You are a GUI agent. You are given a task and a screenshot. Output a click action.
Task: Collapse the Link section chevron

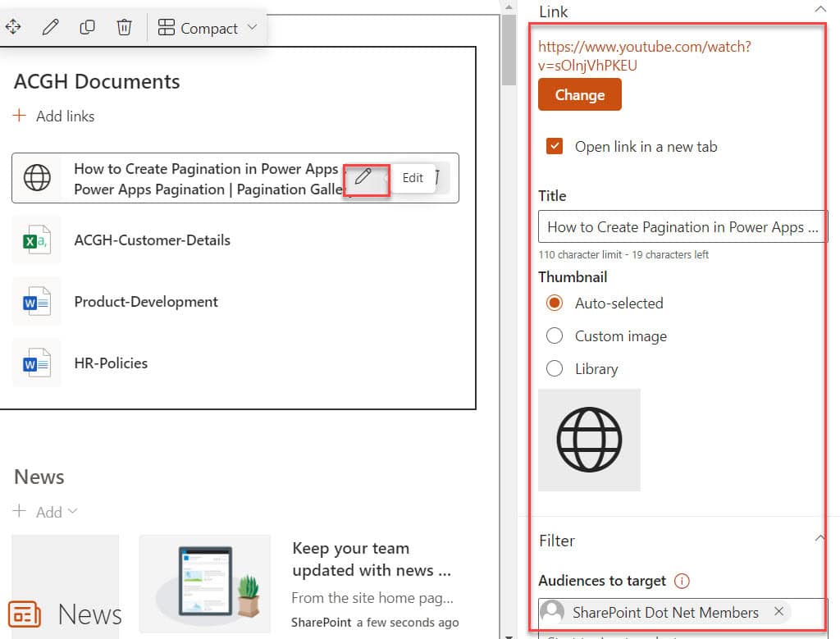click(820, 9)
